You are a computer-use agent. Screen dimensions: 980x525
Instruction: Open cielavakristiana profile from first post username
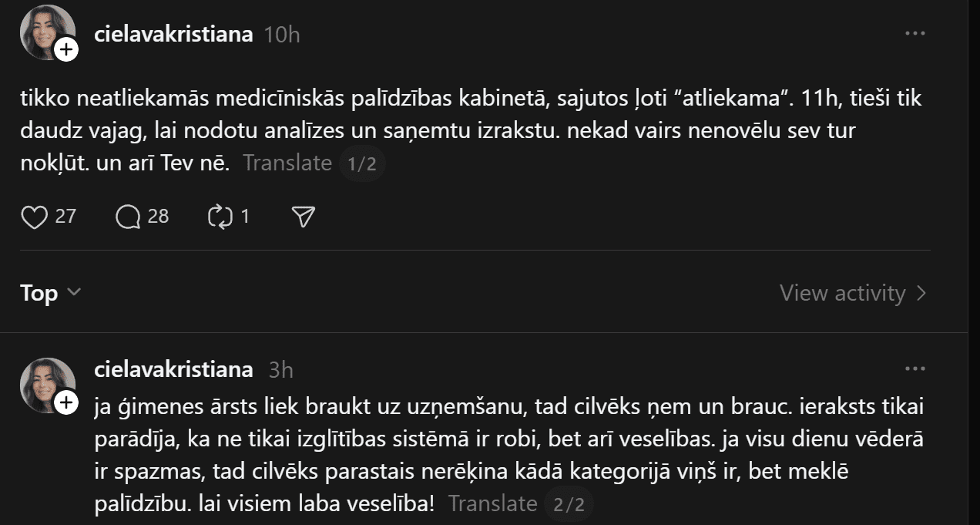pyautogui.click(x=173, y=35)
